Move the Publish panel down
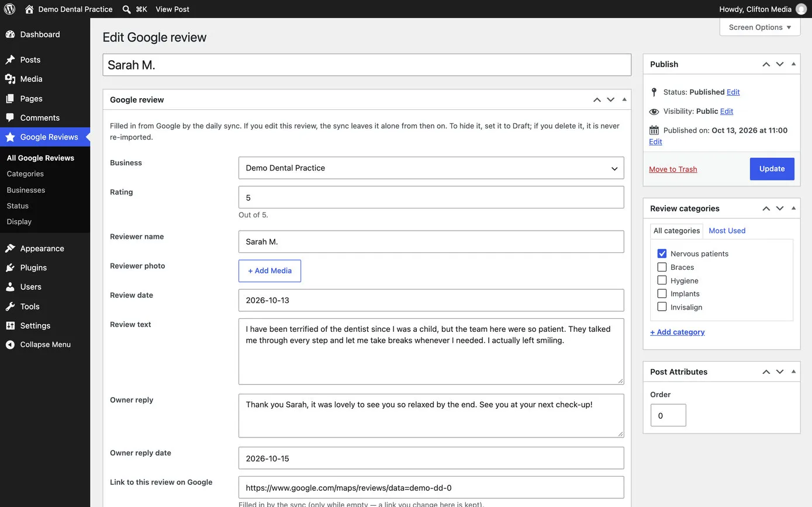Viewport: 812px width, 507px height. point(780,64)
